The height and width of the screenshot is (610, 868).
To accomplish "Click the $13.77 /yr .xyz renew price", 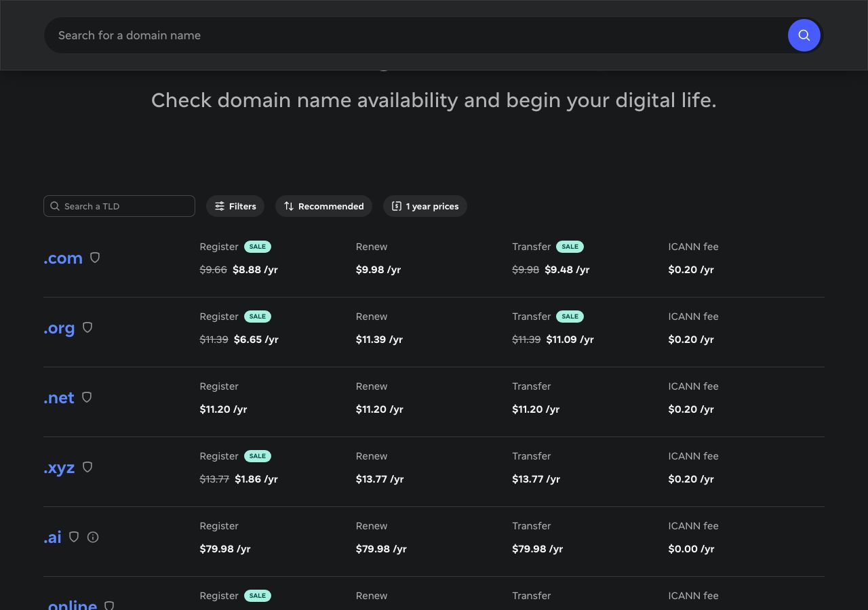I will pyautogui.click(x=380, y=479).
